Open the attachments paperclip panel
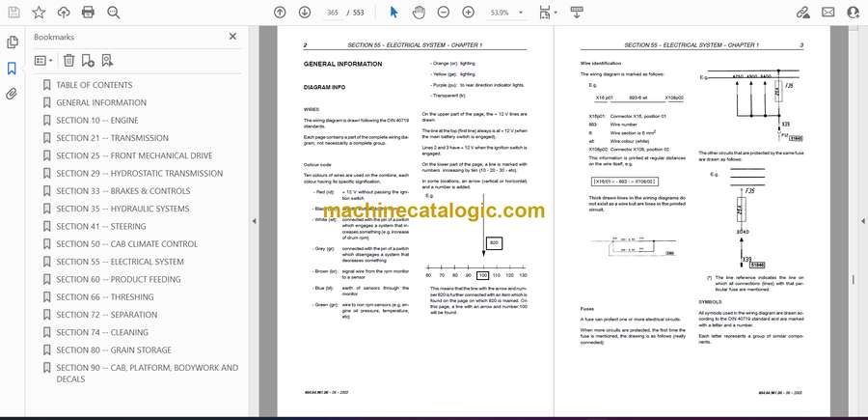868x420 pixels. (12, 94)
